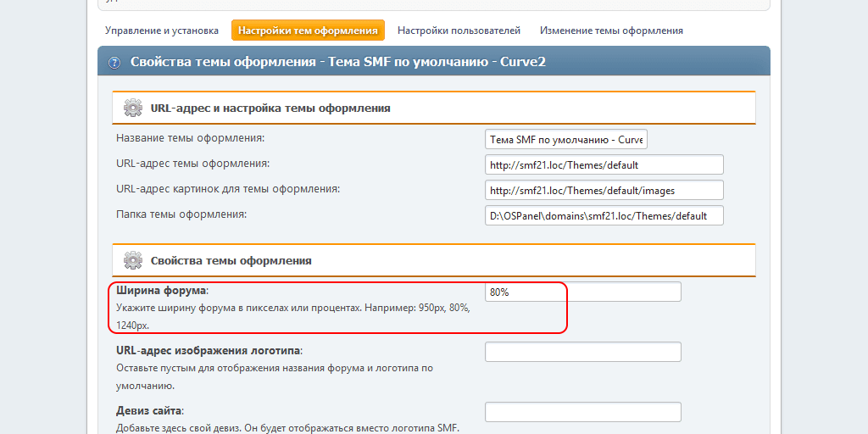Click the Папка темы оформления label

pyautogui.click(x=181, y=214)
